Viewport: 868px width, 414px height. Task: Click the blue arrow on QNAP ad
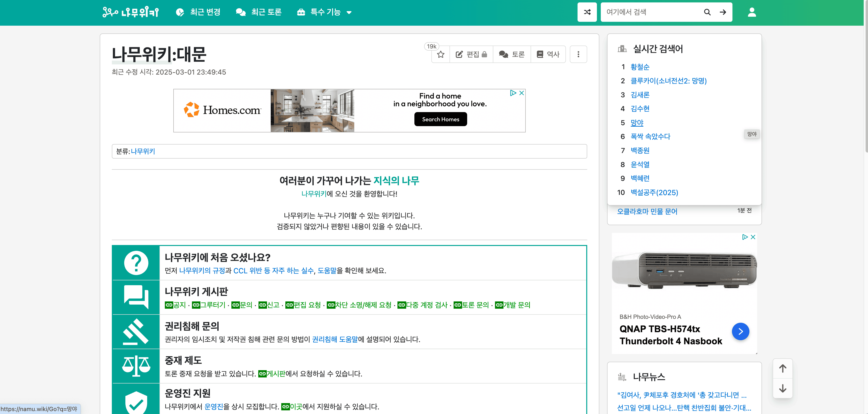740,331
